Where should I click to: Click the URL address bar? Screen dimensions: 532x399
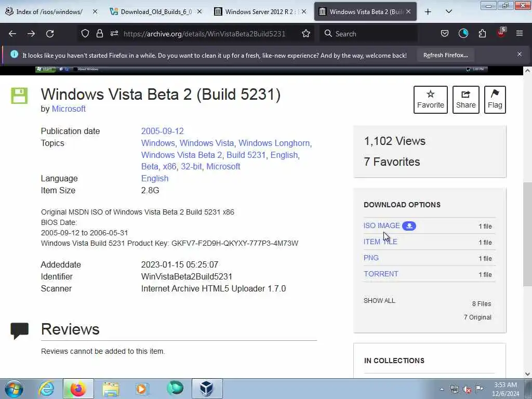(x=204, y=34)
